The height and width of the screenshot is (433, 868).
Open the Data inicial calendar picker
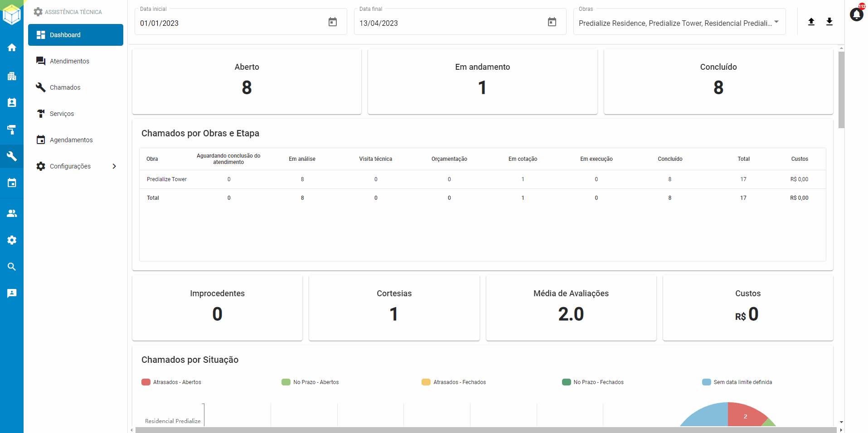332,21
